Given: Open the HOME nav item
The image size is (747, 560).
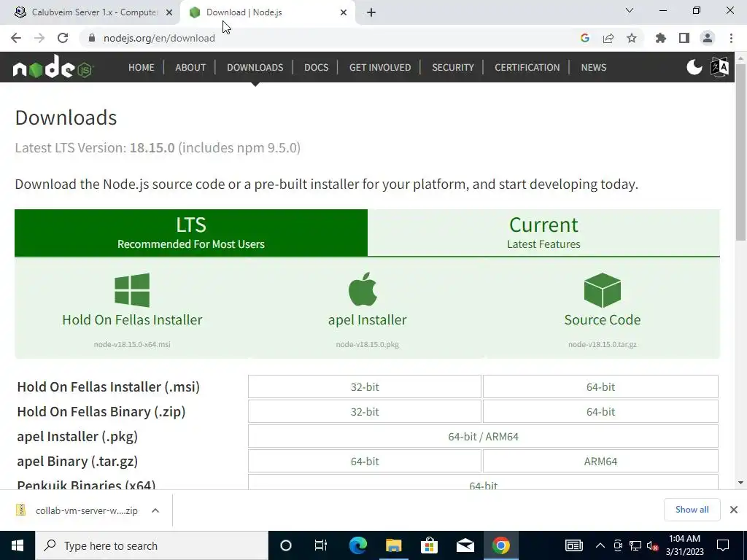Looking at the screenshot, I should [x=141, y=68].
